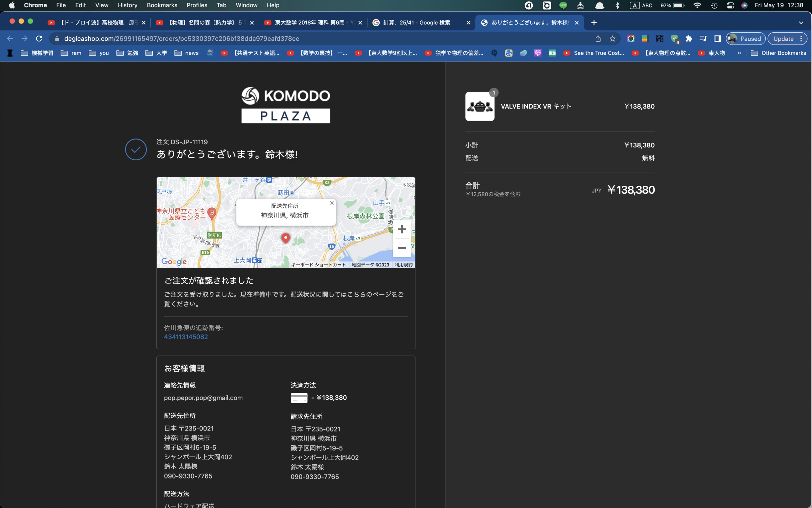
Task: Expand the tab search chevron
Action: point(801,23)
